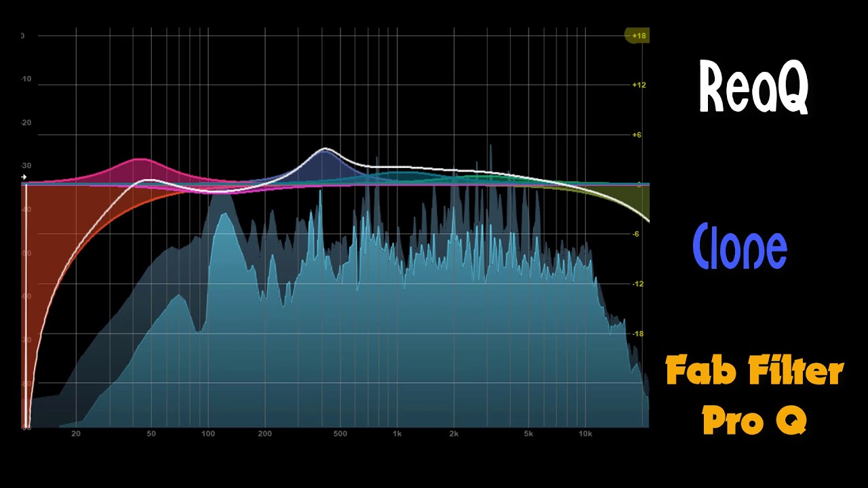The width and height of the screenshot is (868, 488).
Task: Click the 1k frequency label
Action: tap(397, 434)
